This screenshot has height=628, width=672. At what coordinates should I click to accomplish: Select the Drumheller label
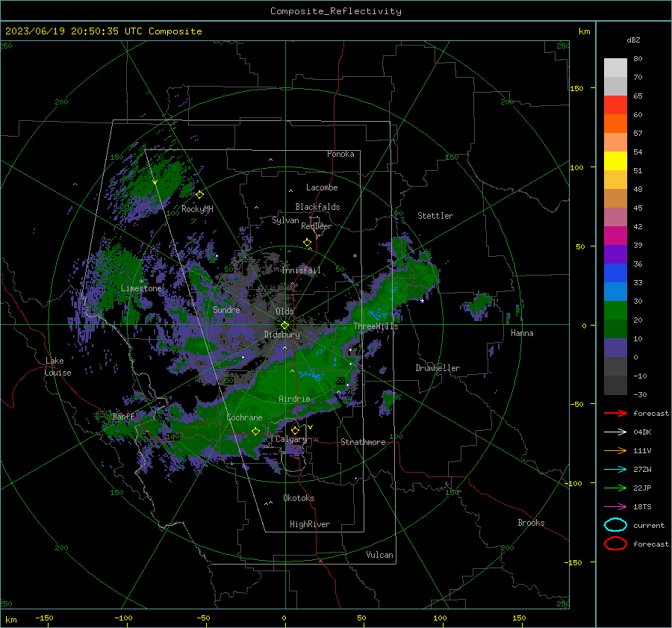pyautogui.click(x=438, y=368)
